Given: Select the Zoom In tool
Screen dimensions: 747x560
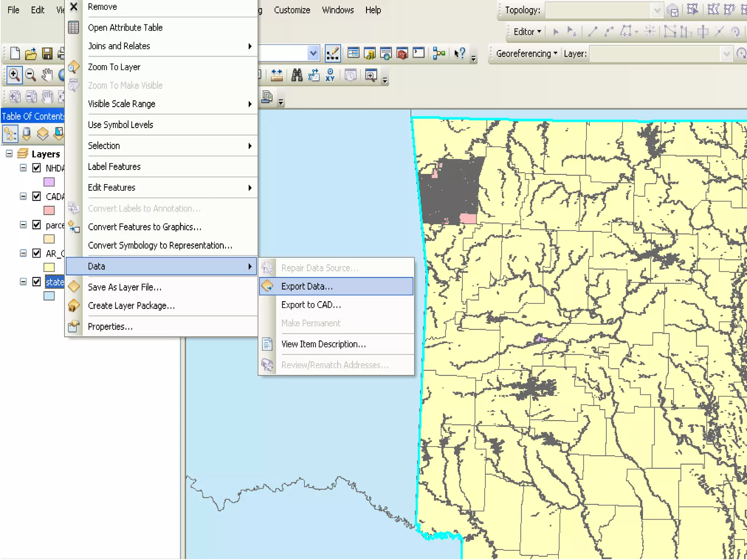Looking at the screenshot, I should click(x=14, y=75).
